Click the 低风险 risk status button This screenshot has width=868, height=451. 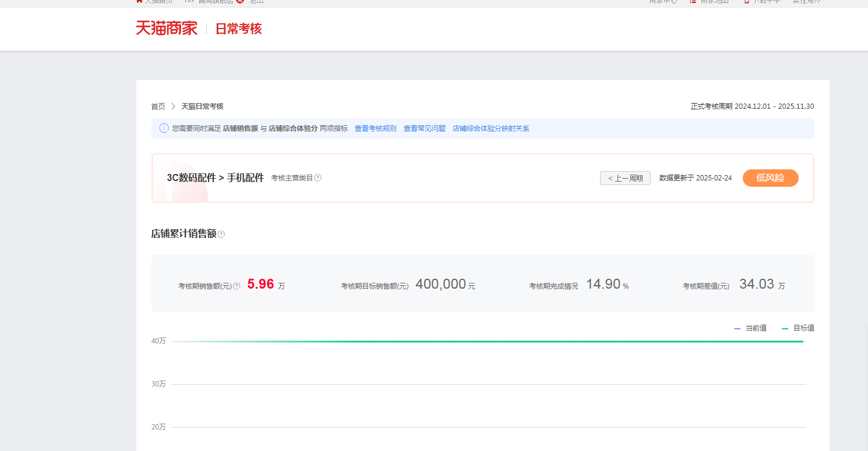point(770,178)
